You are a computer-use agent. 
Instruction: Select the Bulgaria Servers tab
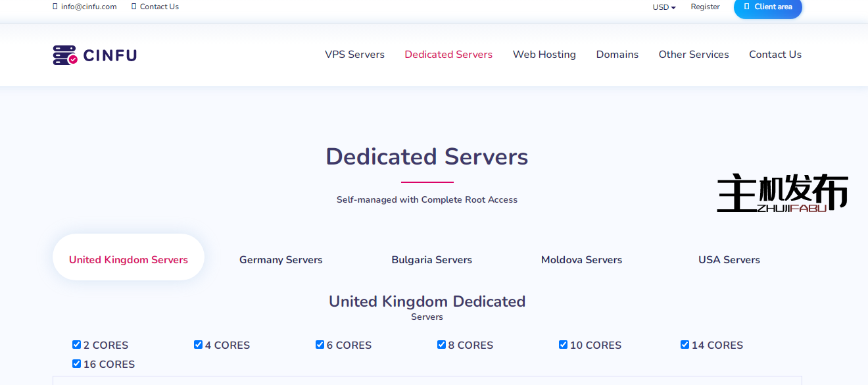pyautogui.click(x=431, y=260)
